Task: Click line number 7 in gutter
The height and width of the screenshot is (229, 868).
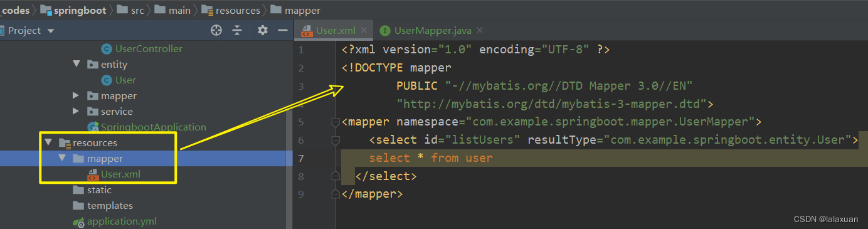Action: [302, 157]
